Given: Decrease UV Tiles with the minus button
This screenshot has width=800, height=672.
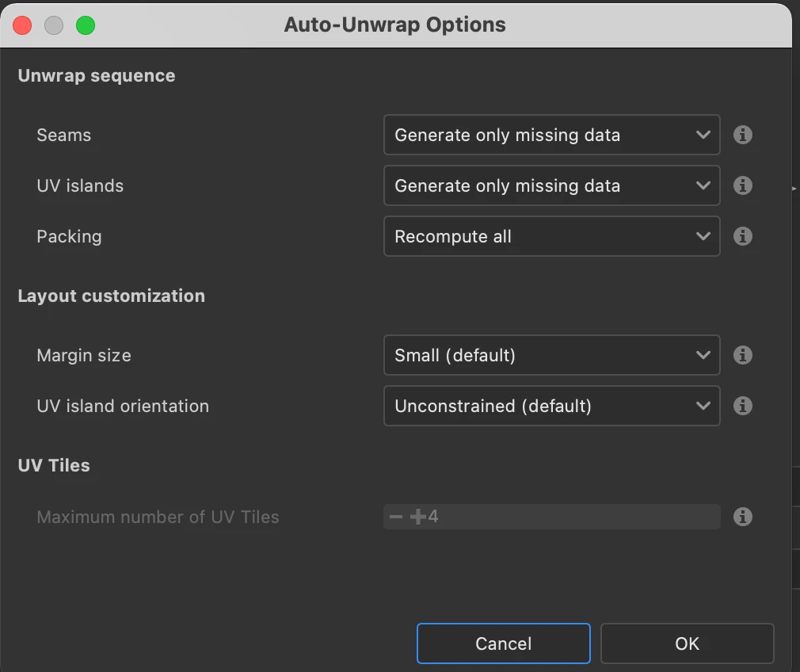Looking at the screenshot, I should (396, 517).
